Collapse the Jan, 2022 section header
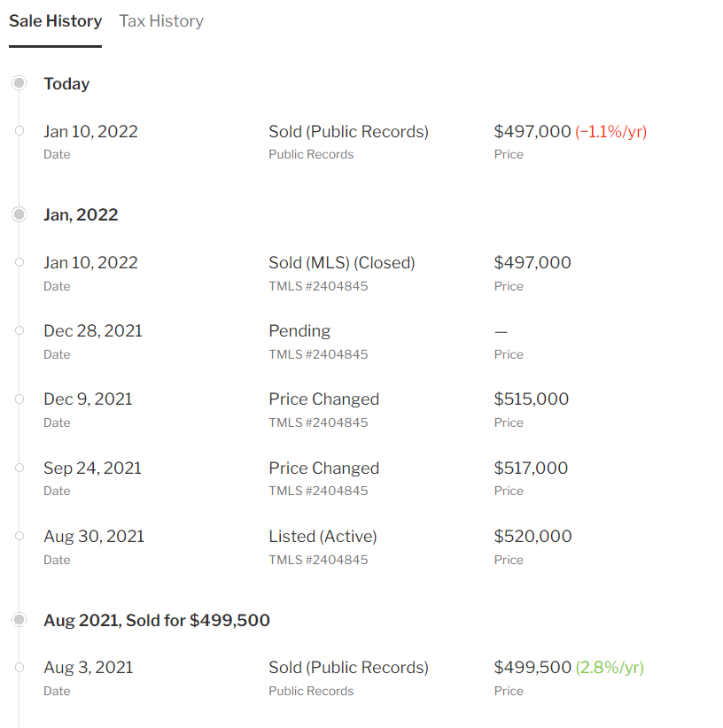The image size is (723, 728). pyautogui.click(x=81, y=215)
